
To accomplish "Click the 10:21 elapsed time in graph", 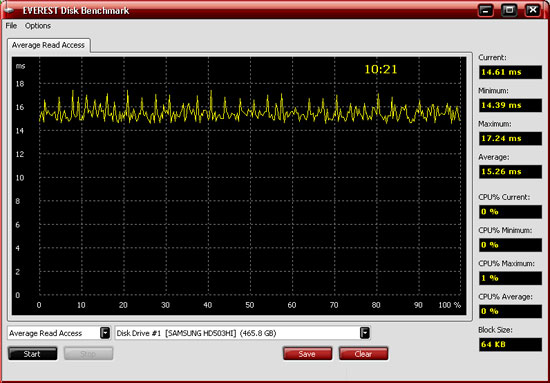I will pyautogui.click(x=381, y=69).
